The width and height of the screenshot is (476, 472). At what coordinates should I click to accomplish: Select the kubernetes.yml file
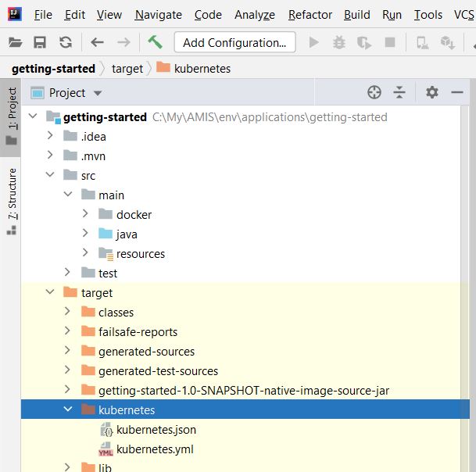[x=155, y=449]
